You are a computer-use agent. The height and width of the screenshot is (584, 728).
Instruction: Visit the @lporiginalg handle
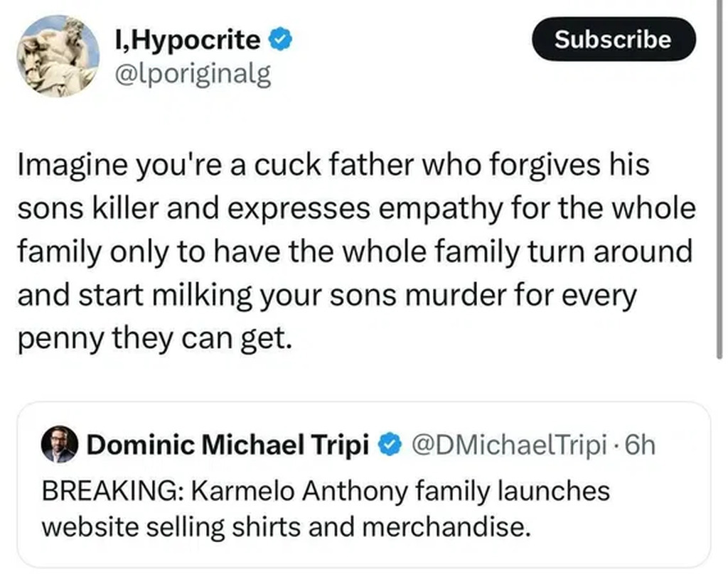click(x=193, y=74)
